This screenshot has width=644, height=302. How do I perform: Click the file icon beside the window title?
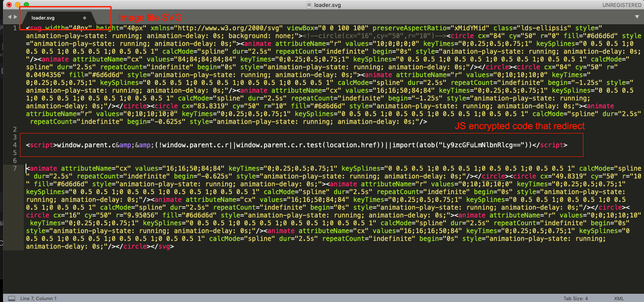pos(309,5)
